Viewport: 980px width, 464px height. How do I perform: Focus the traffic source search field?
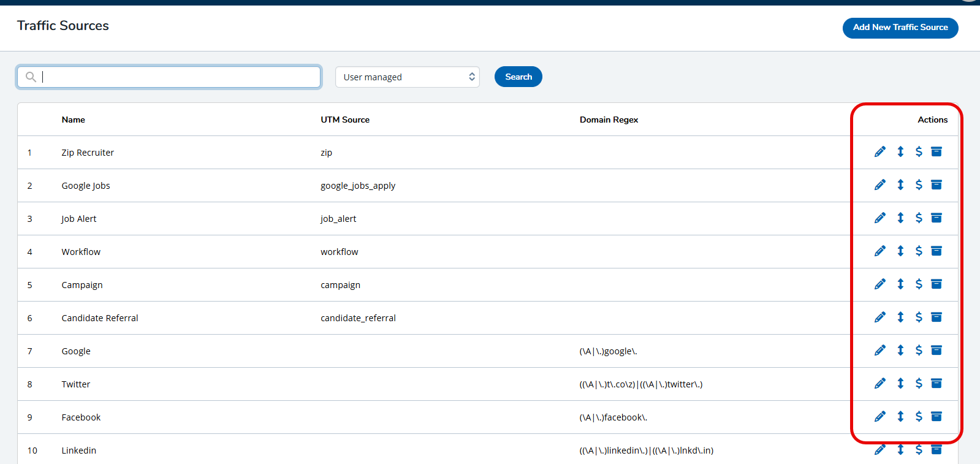tap(178, 77)
